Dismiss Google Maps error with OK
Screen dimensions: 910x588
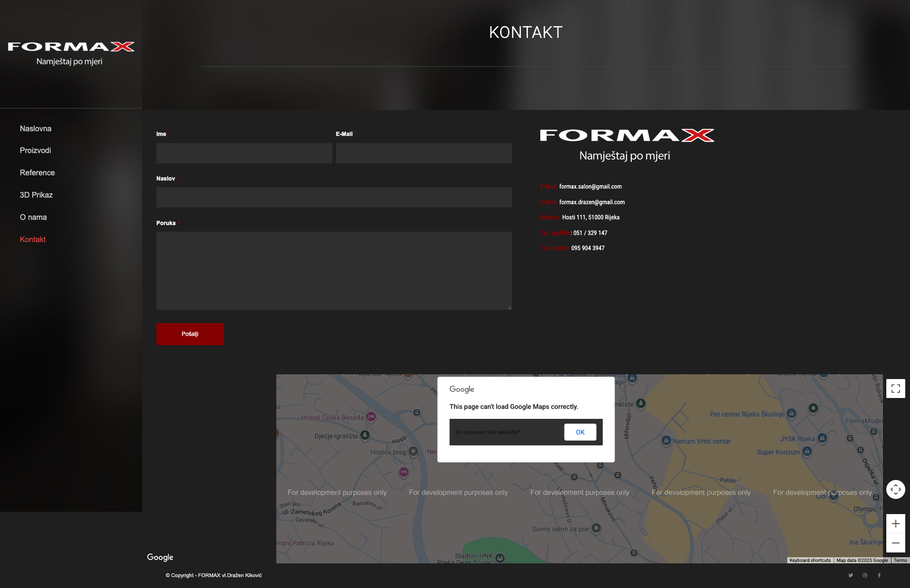pos(580,432)
